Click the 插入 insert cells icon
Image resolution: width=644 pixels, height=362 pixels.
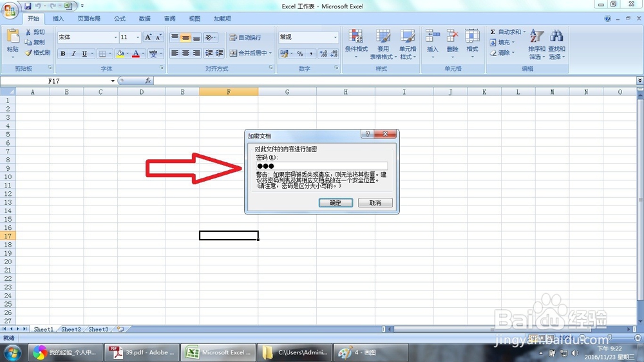click(x=433, y=36)
